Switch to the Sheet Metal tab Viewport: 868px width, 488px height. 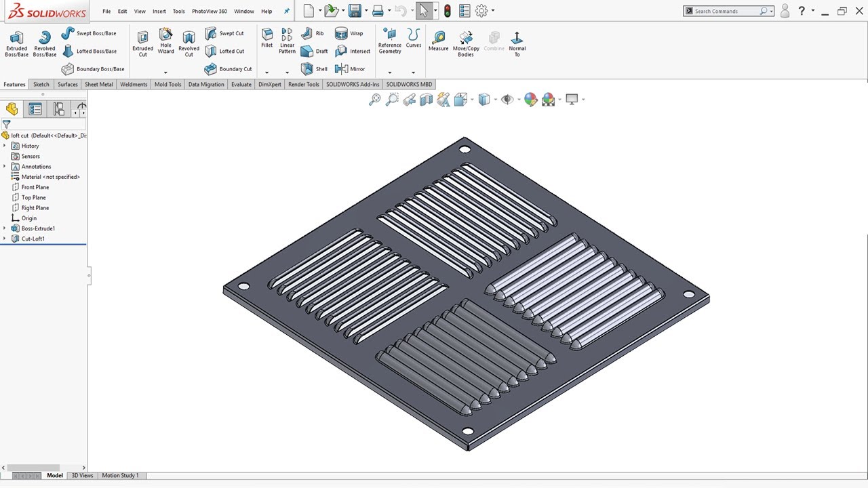[99, 85]
